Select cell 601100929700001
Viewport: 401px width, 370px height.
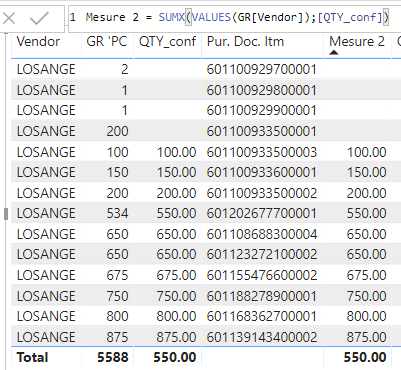pyautogui.click(x=261, y=69)
